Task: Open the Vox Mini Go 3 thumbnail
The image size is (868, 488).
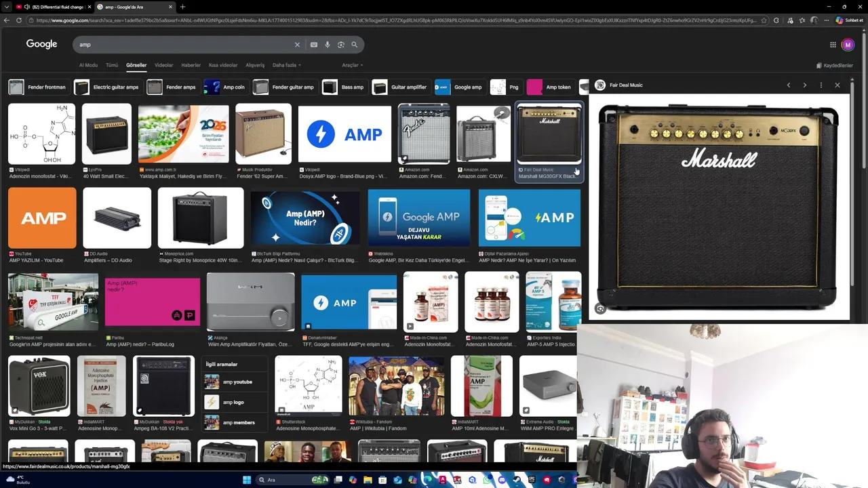Action: 39,386
